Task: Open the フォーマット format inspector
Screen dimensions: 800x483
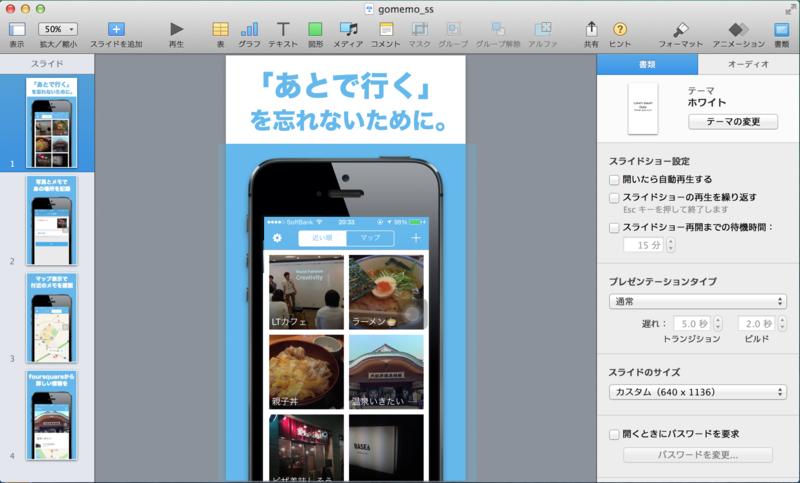Action: tap(681, 30)
